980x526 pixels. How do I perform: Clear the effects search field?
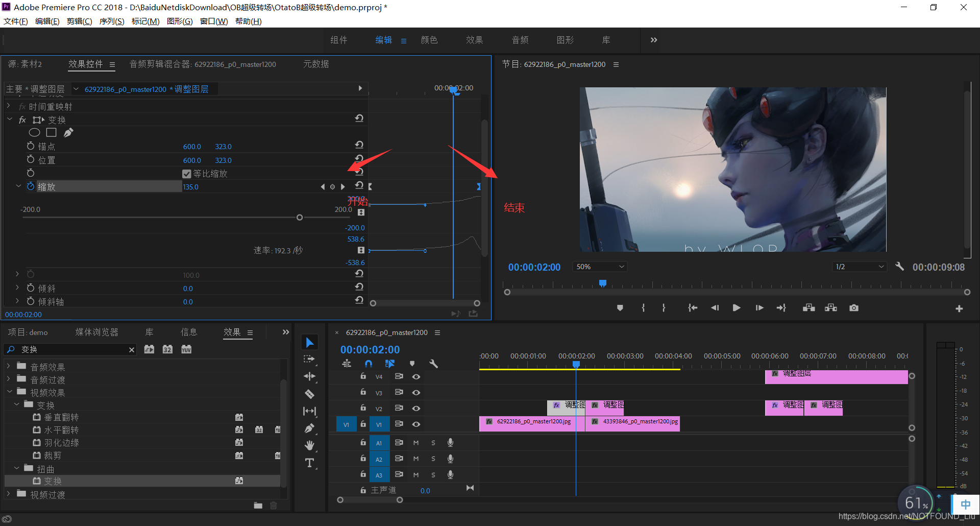point(132,350)
